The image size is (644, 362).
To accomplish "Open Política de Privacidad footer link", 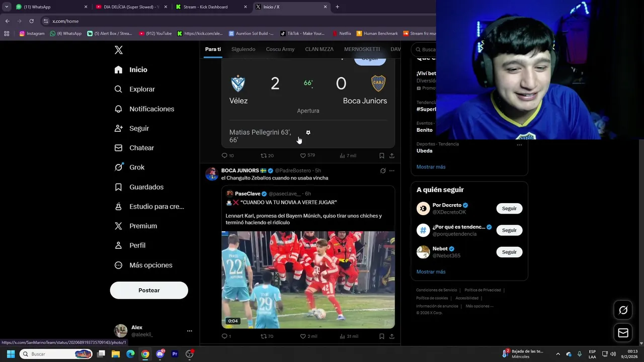I will point(482,290).
